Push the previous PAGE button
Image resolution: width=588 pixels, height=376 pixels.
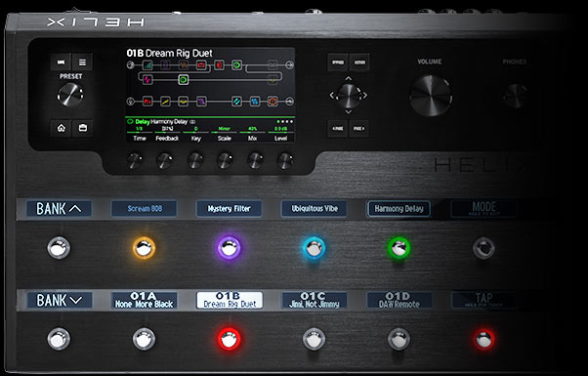[x=338, y=129]
